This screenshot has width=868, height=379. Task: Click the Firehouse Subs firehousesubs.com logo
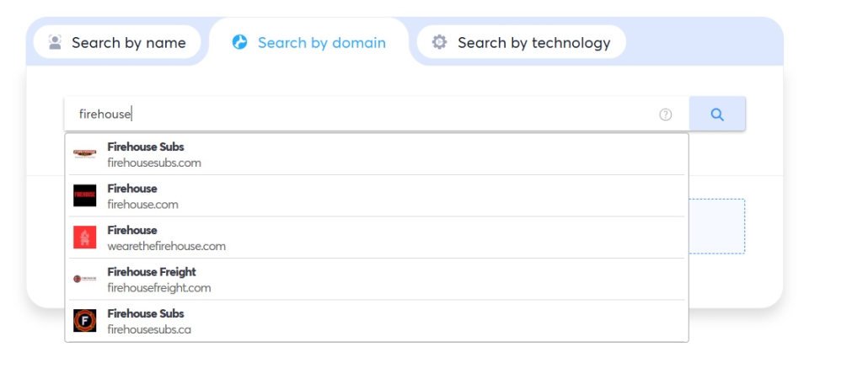click(85, 154)
